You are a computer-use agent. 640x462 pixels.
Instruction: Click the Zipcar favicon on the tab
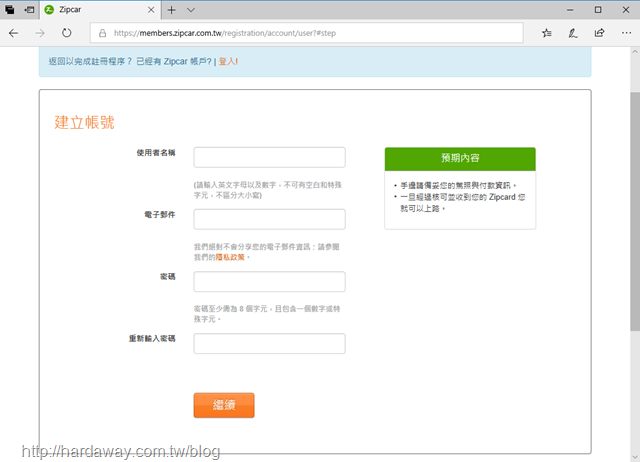coord(49,9)
